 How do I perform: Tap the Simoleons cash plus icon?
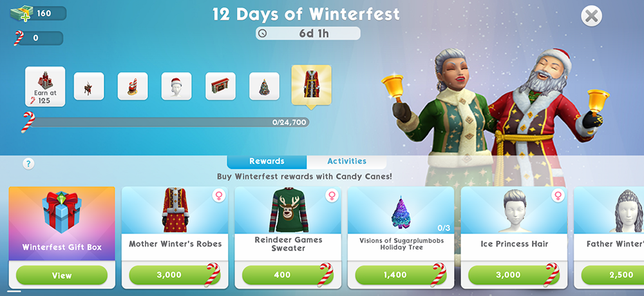click(x=21, y=13)
